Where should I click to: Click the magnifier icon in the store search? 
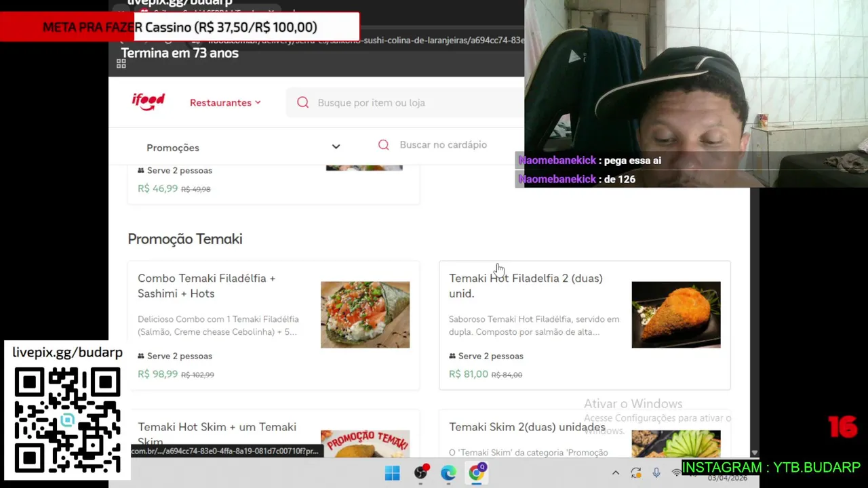pyautogui.click(x=302, y=102)
